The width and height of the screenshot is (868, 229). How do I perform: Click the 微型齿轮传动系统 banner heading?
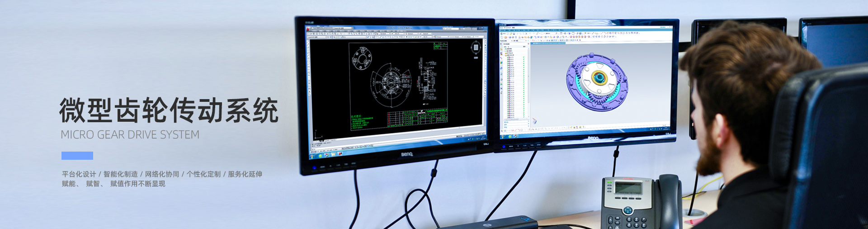click(169, 110)
